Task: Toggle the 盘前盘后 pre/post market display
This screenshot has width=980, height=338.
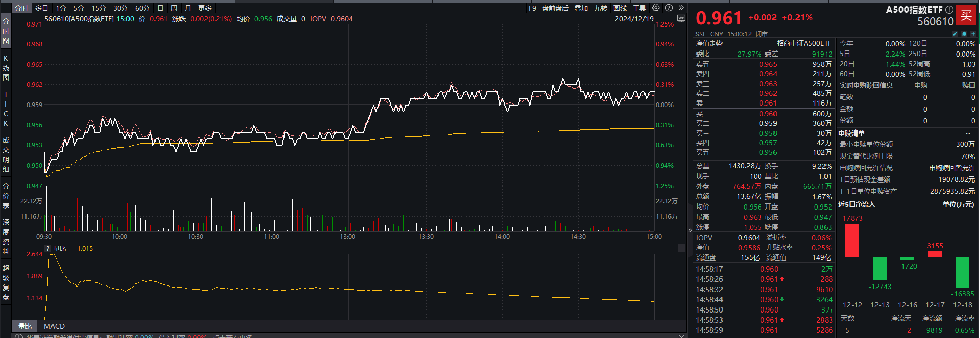Action: click(555, 8)
